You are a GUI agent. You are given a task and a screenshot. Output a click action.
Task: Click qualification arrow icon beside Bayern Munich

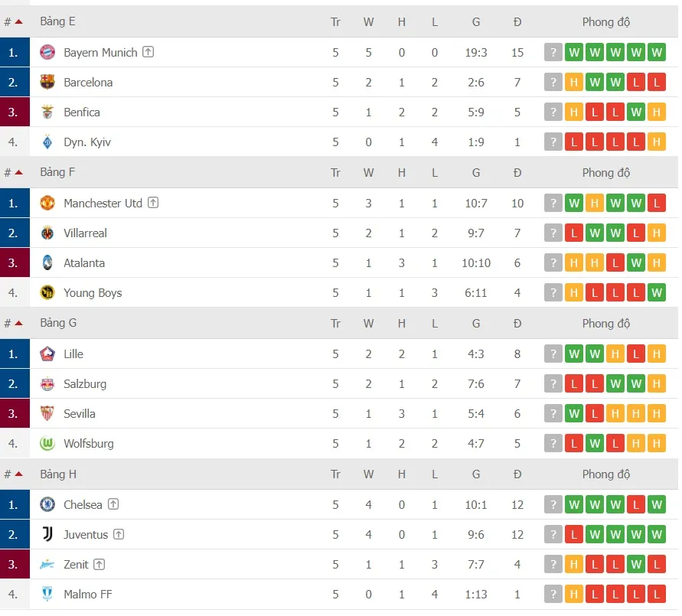[x=148, y=53]
